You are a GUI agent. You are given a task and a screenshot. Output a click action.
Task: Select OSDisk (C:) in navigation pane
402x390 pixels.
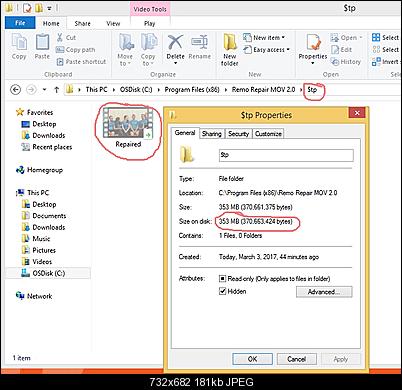click(x=48, y=273)
